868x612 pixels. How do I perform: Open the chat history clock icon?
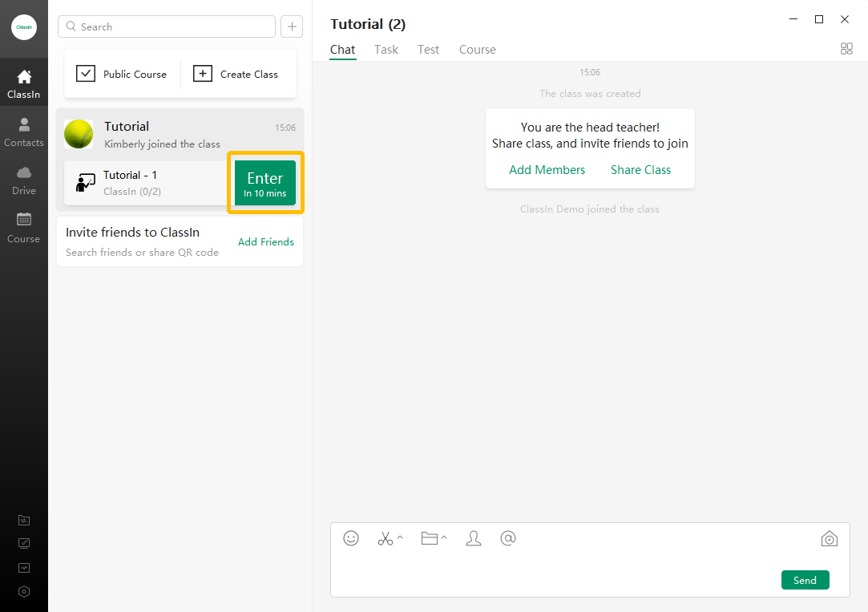coord(830,538)
